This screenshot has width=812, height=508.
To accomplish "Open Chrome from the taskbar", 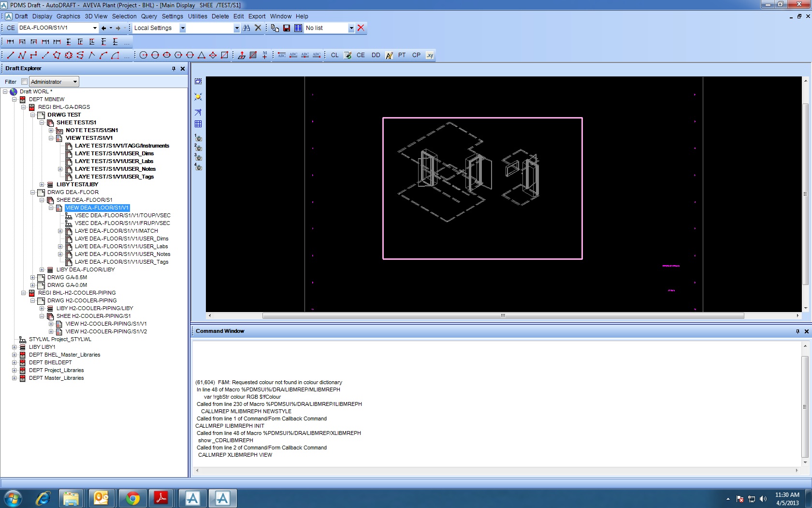I will (132, 498).
